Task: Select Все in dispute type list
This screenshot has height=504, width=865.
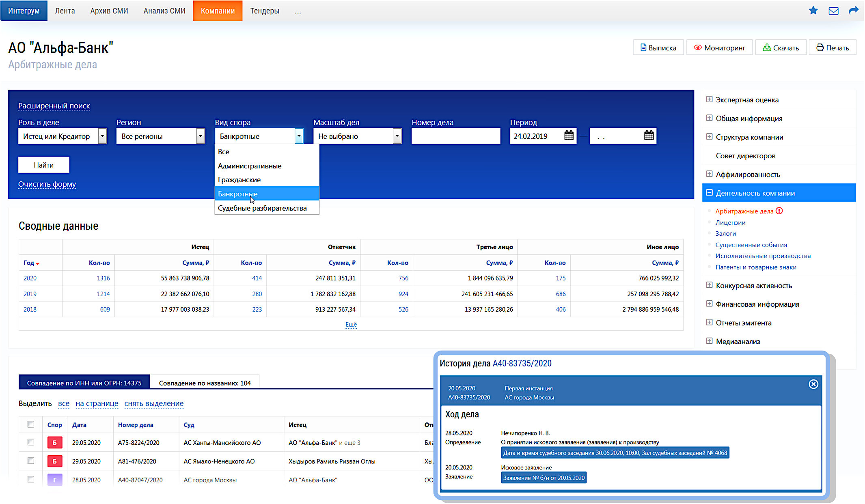Action: pos(267,152)
